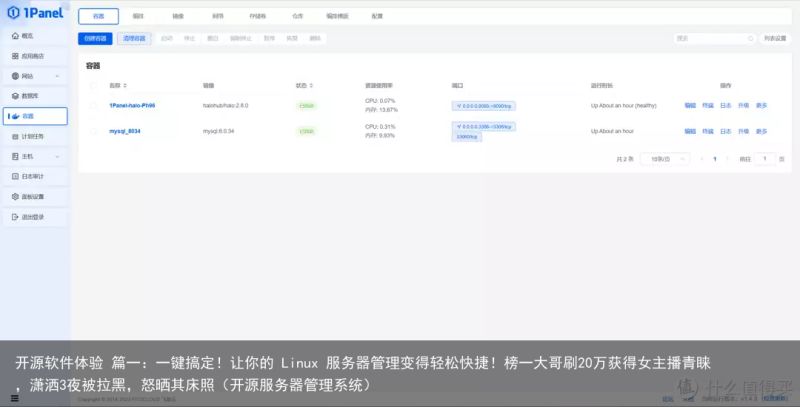Click 升级 for the 1Panel-halo container
Viewport: 800px width, 407px height.
tap(743, 106)
